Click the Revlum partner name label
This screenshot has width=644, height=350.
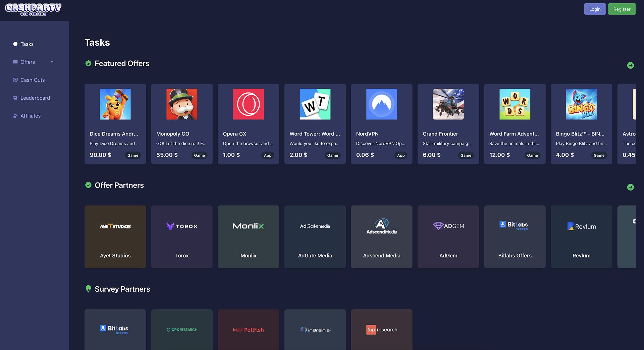coord(581,256)
